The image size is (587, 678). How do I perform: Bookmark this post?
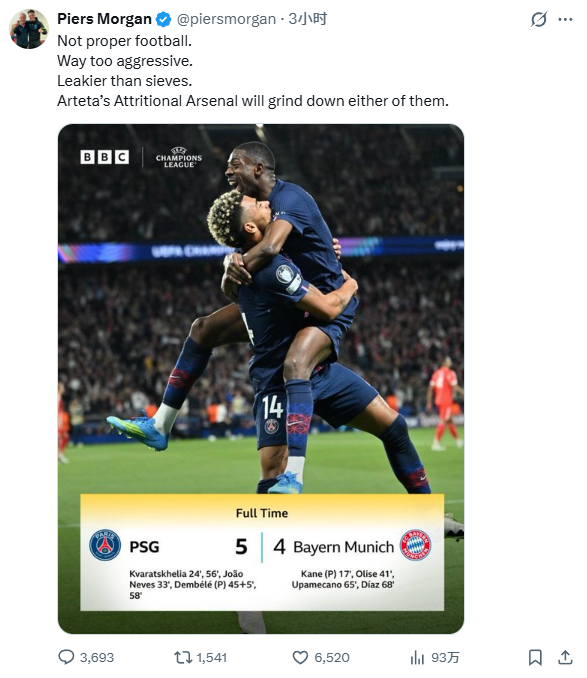535,657
